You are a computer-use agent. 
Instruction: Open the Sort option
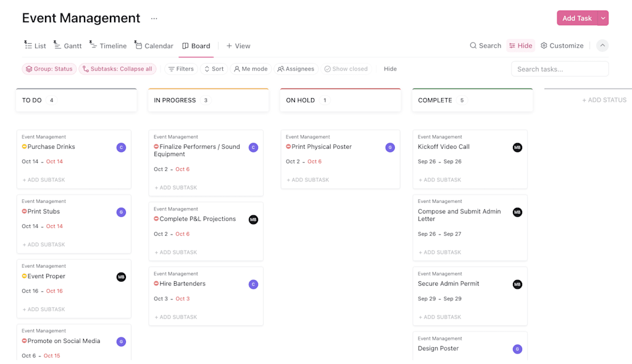(214, 69)
